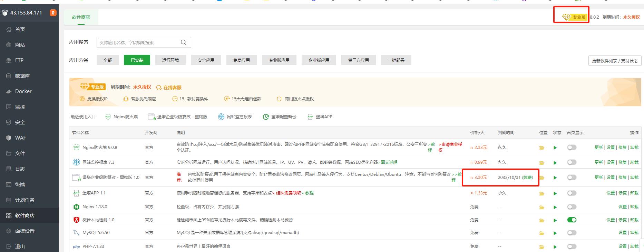The height and width of the screenshot is (252, 644).
Task: Click 续费 renewal link for 堡塔企业级防篡改
Action: click(527, 178)
